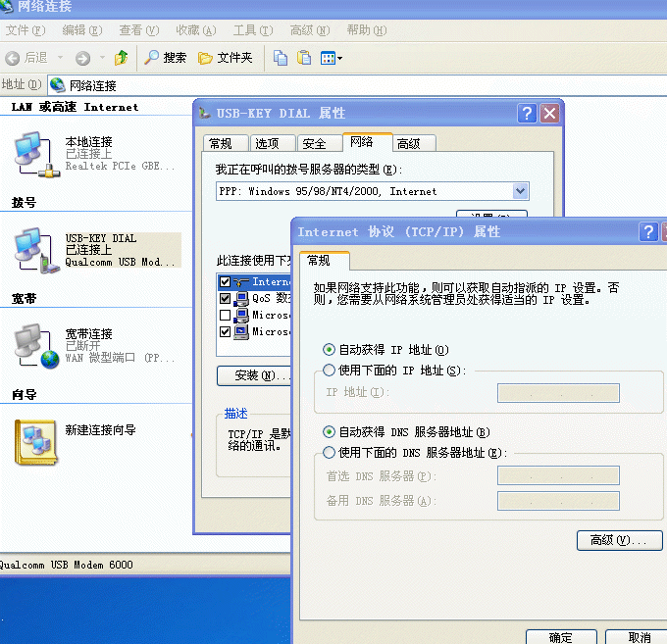The height and width of the screenshot is (644, 667).
Task: Toggle the last Microsoft component checkbox
Action: [225, 331]
